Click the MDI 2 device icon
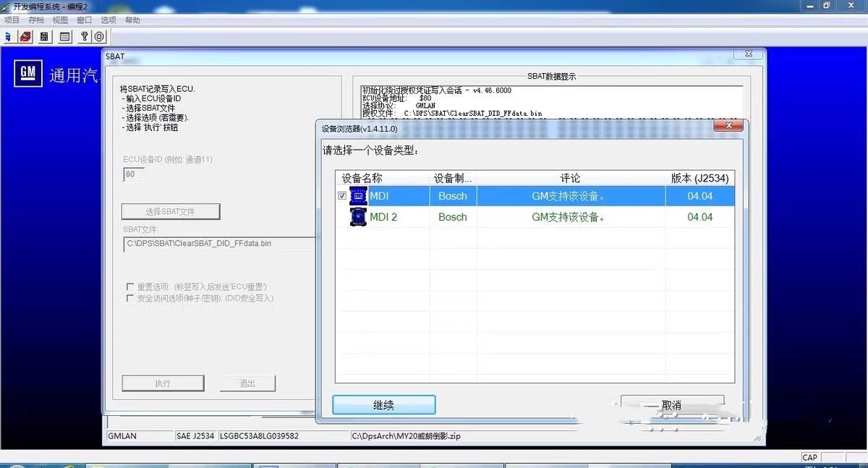Viewport: 868px width, 468px height. point(358,217)
